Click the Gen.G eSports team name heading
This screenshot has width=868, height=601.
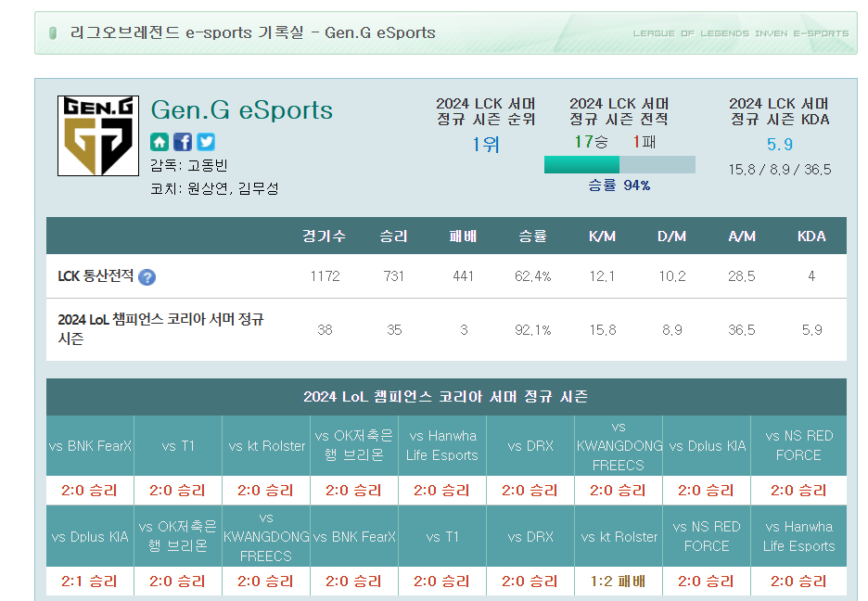tap(242, 110)
